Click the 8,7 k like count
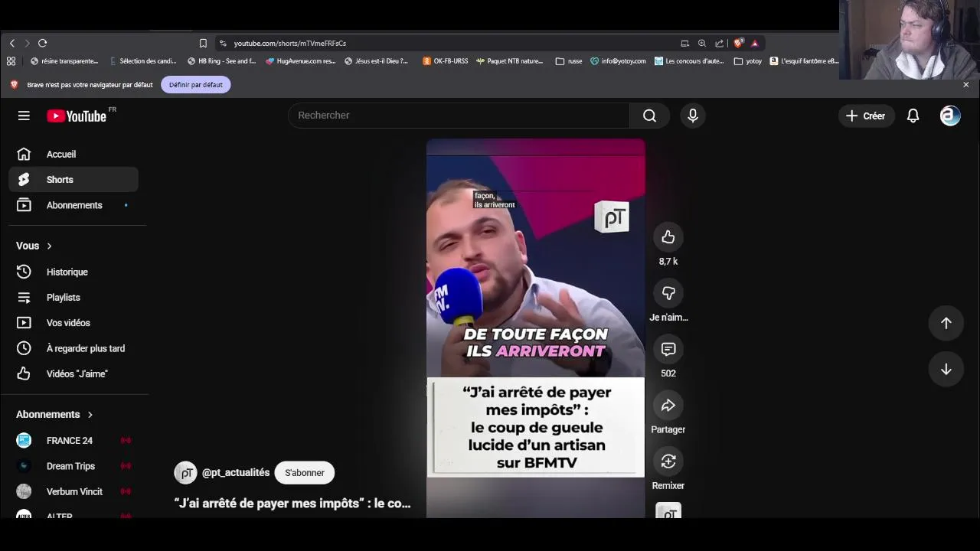The height and width of the screenshot is (551, 980). click(x=668, y=262)
